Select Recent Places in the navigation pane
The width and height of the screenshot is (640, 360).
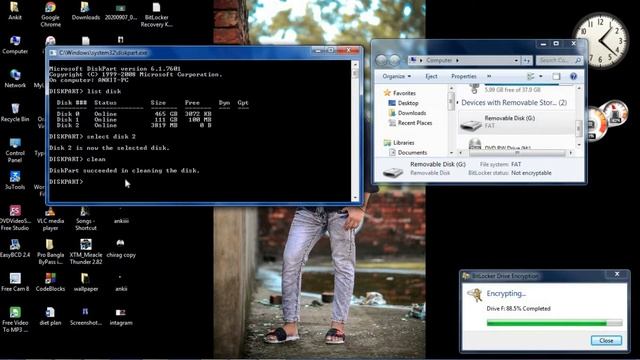click(x=410, y=123)
